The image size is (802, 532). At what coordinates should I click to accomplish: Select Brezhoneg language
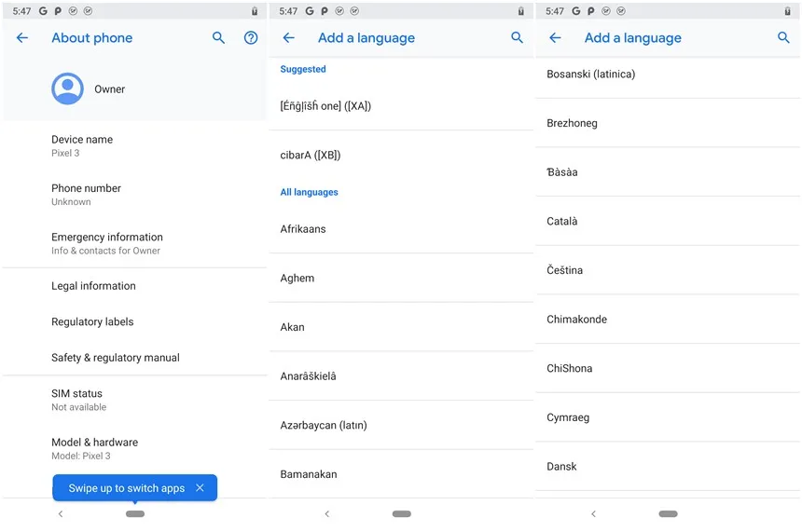tap(668, 123)
